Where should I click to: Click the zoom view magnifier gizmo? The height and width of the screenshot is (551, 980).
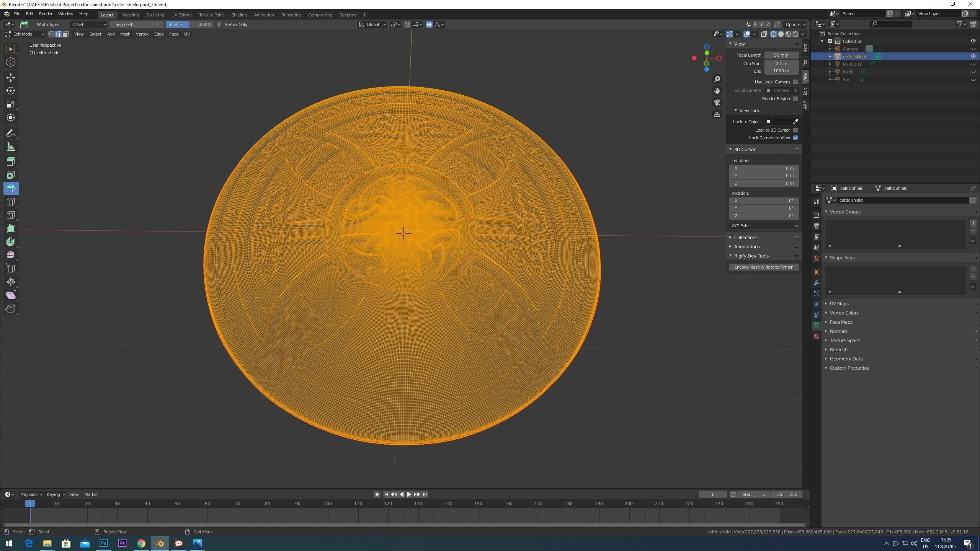pos(717,79)
